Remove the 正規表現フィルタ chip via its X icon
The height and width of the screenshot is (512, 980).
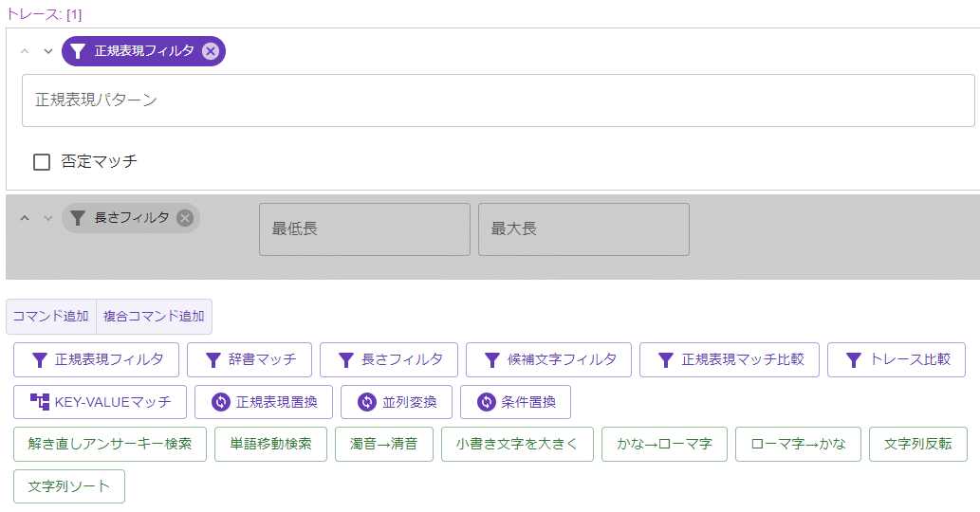click(211, 51)
